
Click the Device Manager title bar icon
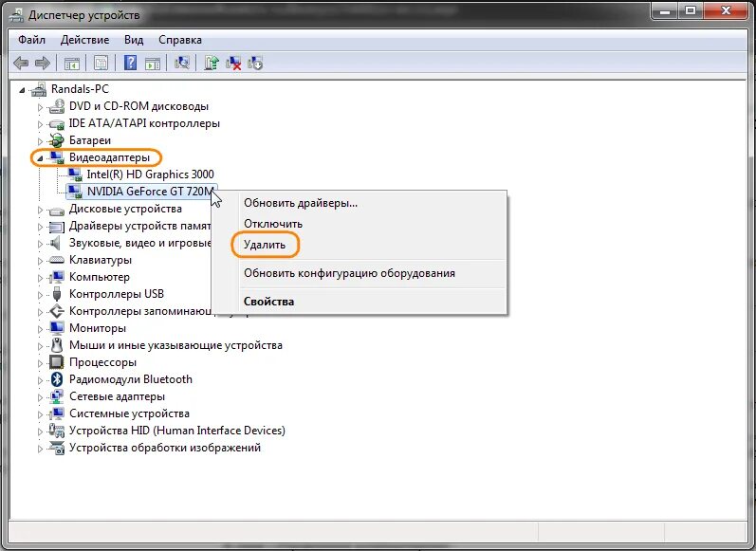click(15, 15)
